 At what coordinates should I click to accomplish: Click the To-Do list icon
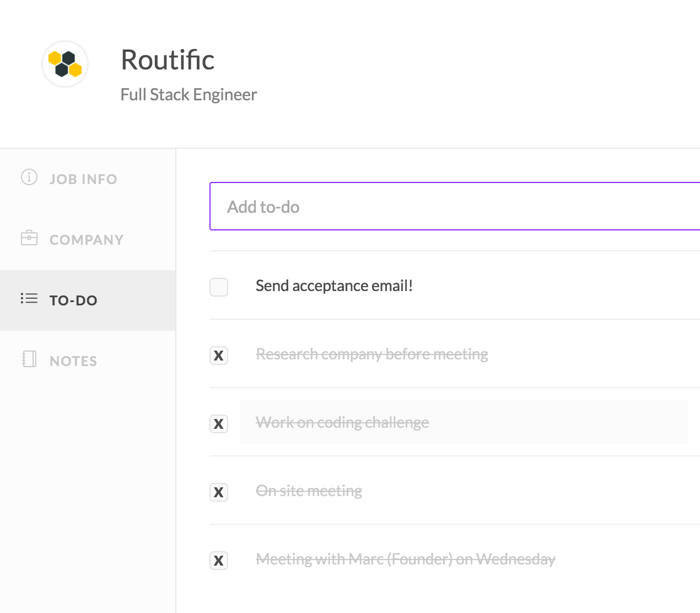click(29, 299)
